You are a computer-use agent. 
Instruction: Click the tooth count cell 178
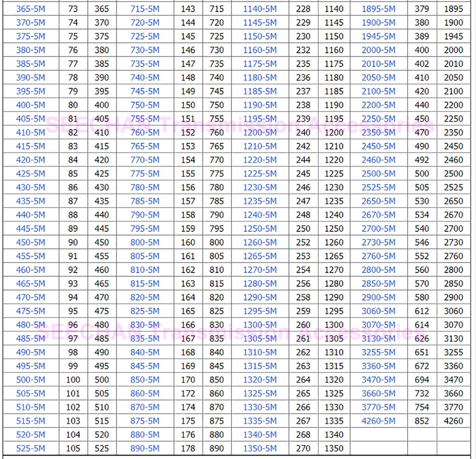pos(188,448)
